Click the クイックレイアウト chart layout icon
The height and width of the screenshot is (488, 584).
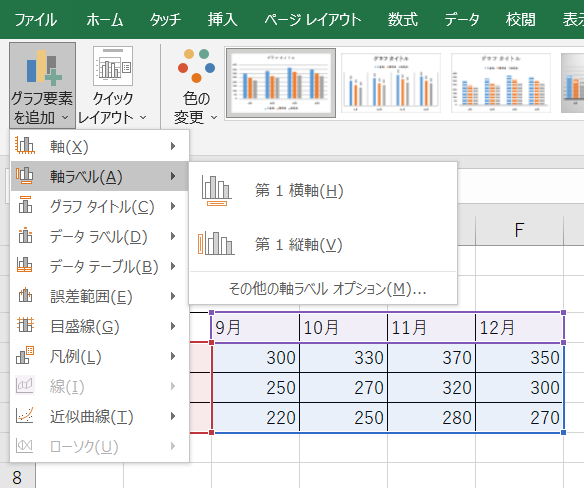coord(113,66)
